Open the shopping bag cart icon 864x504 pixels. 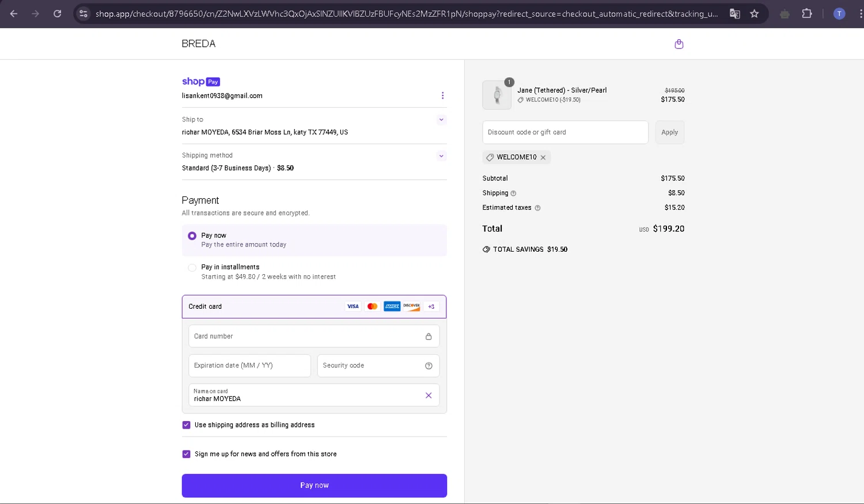[x=679, y=44]
